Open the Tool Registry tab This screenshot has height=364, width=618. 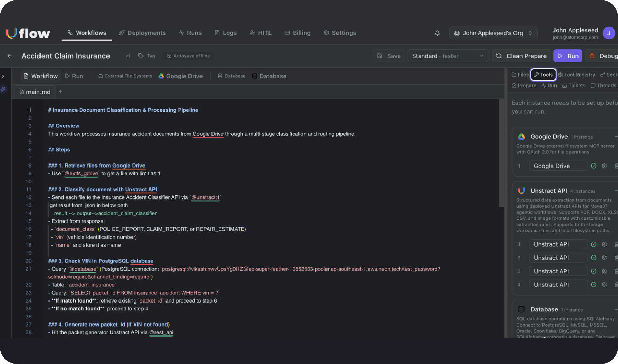tap(576, 75)
